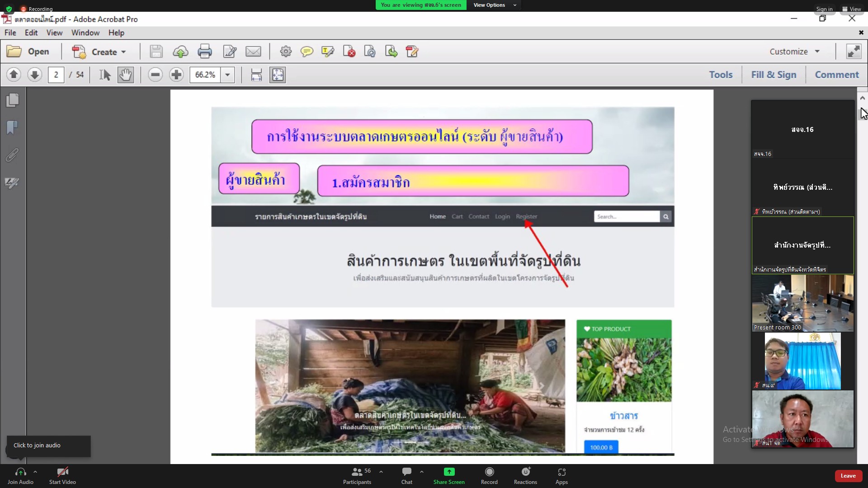Expand participants options caret
868x488 pixels.
[x=381, y=471]
